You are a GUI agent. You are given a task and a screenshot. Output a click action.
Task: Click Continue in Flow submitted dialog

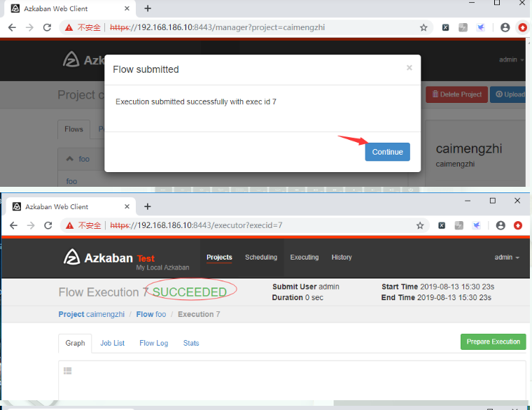pyautogui.click(x=388, y=152)
